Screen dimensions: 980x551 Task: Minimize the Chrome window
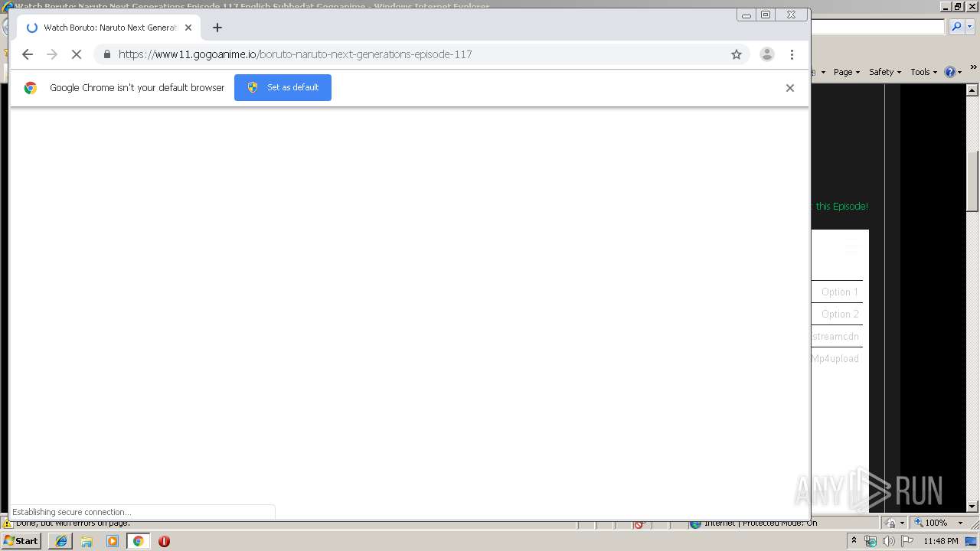(746, 15)
